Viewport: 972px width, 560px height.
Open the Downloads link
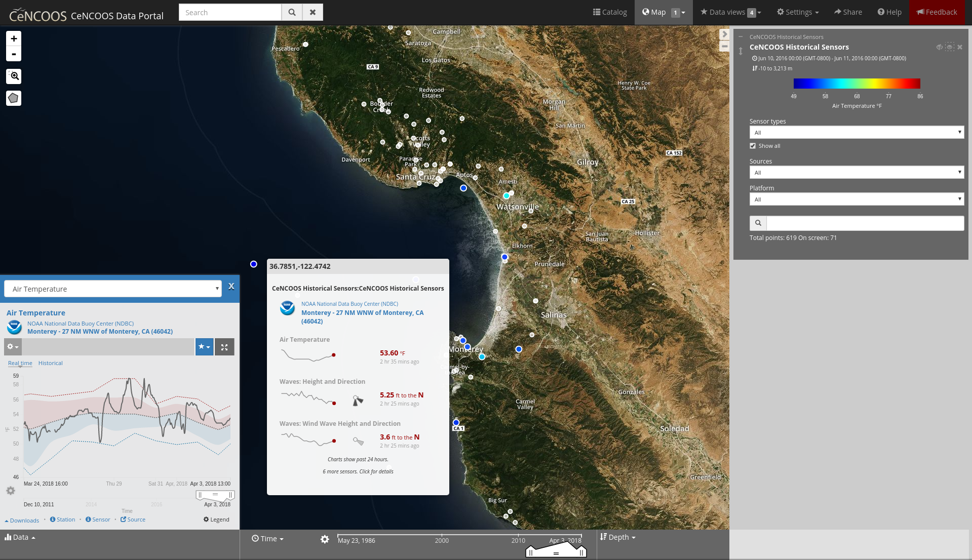point(22,521)
